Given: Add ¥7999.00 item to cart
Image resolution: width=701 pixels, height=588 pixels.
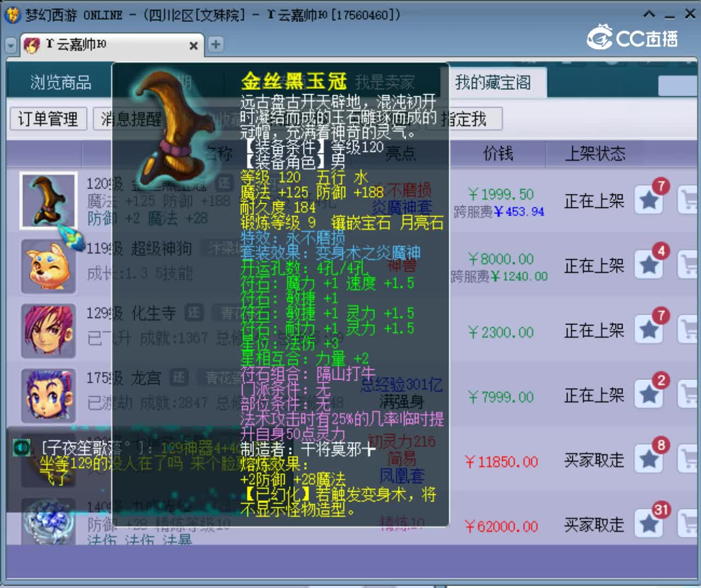Looking at the screenshot, I should (688, 394).
